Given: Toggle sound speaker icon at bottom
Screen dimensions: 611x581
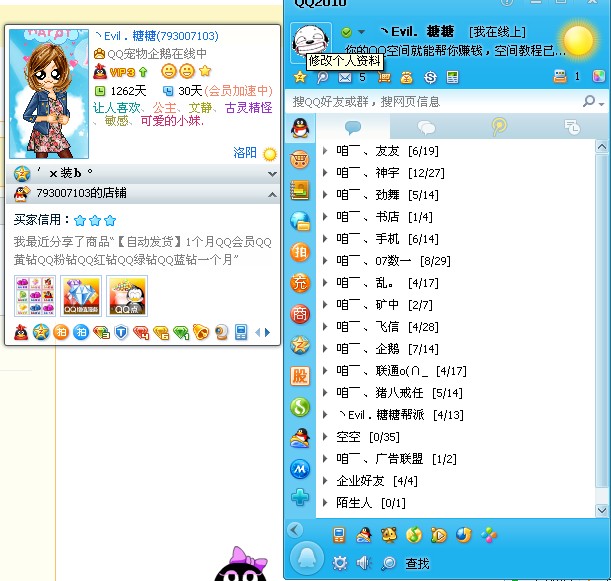Looking at the screenshot, I should [364, 563].
